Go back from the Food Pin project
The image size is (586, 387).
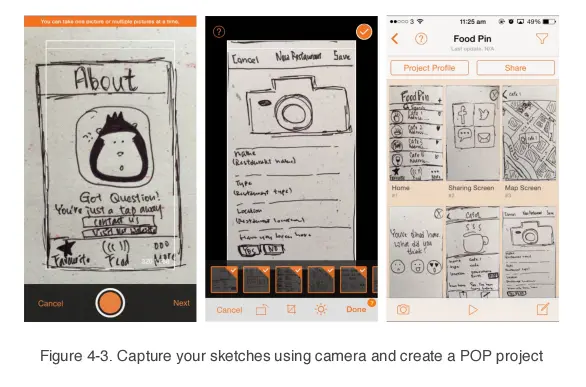(395, 39)
